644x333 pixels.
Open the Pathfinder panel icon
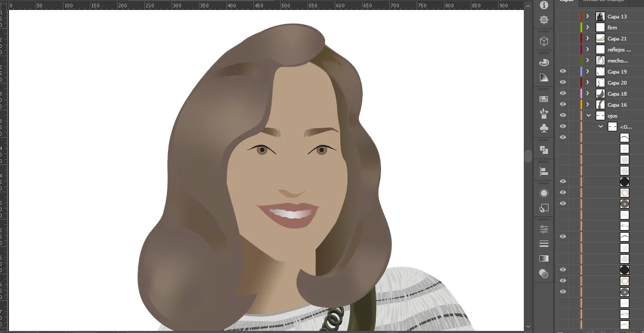pos(544,150)
